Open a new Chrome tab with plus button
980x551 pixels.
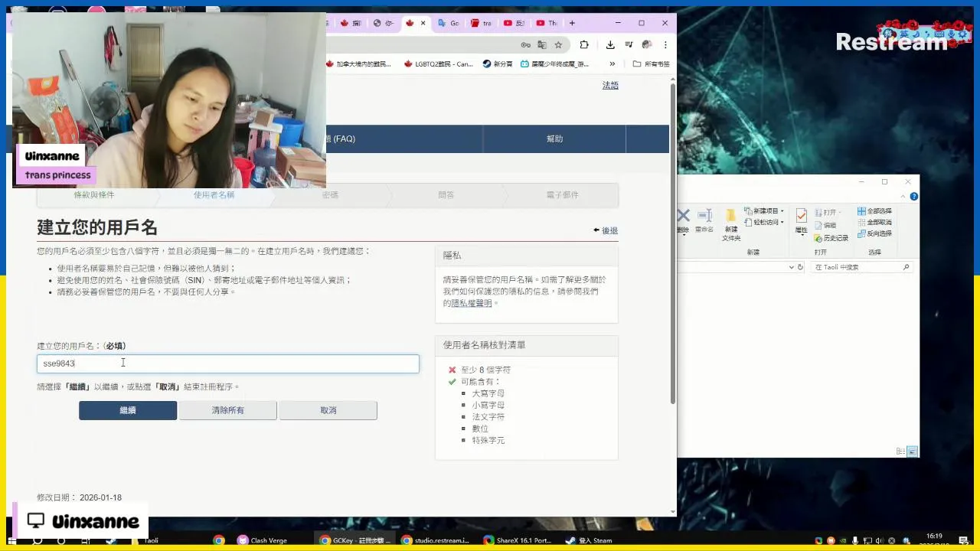tap(572, 23)
